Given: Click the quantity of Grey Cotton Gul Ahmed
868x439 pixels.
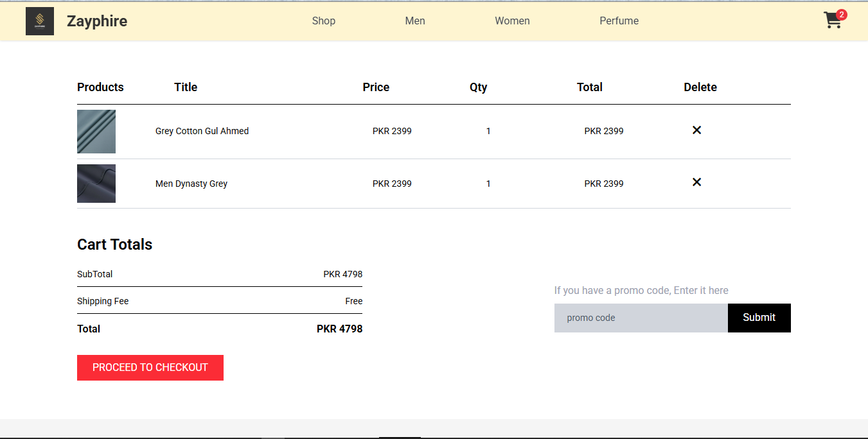Looking at the screenshot, I should click(488, 131).
